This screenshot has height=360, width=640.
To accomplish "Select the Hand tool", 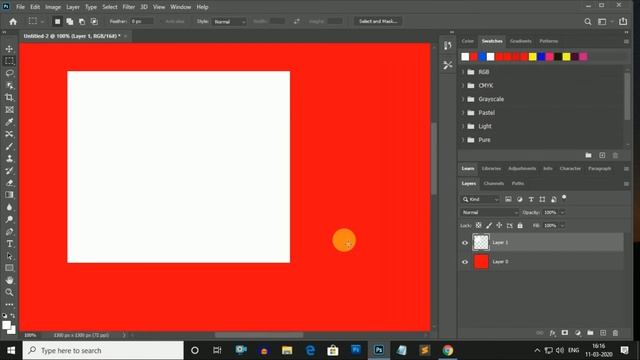I will pos(9,280).
